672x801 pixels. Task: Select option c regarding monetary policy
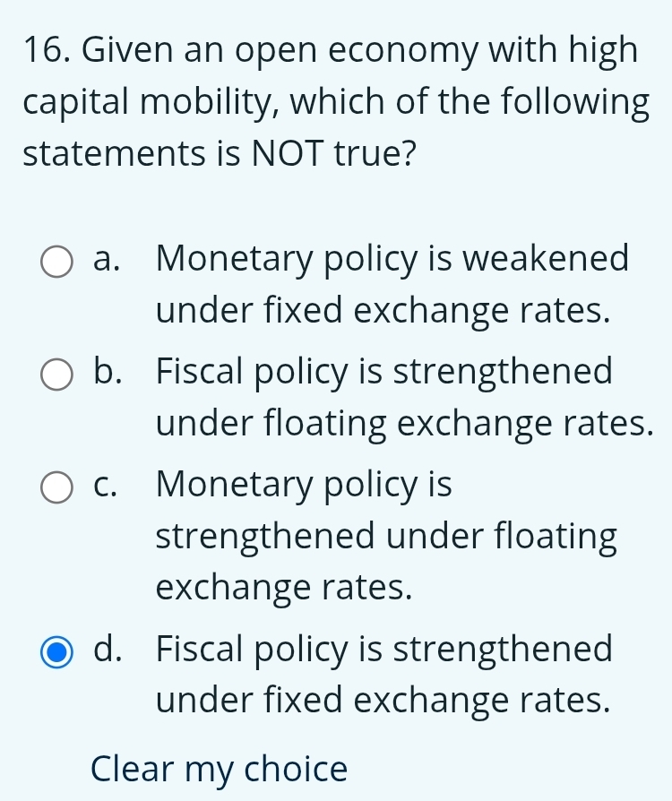(x=56, y=487)
